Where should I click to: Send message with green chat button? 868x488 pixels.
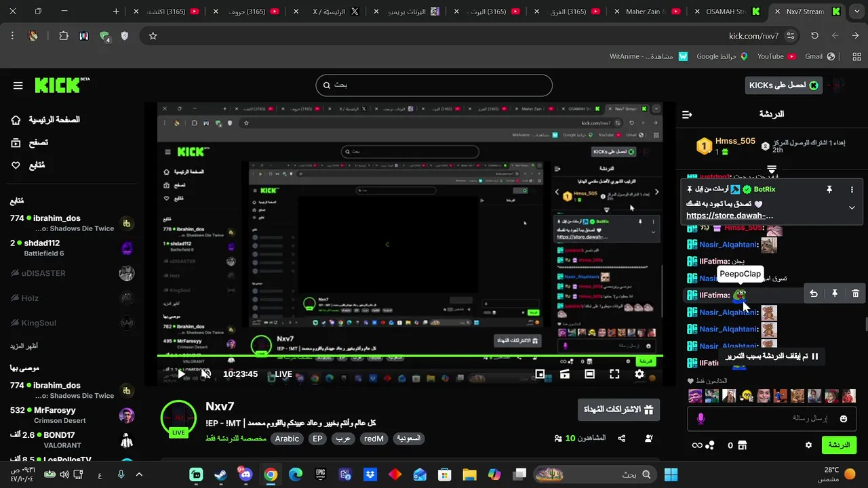839,445
